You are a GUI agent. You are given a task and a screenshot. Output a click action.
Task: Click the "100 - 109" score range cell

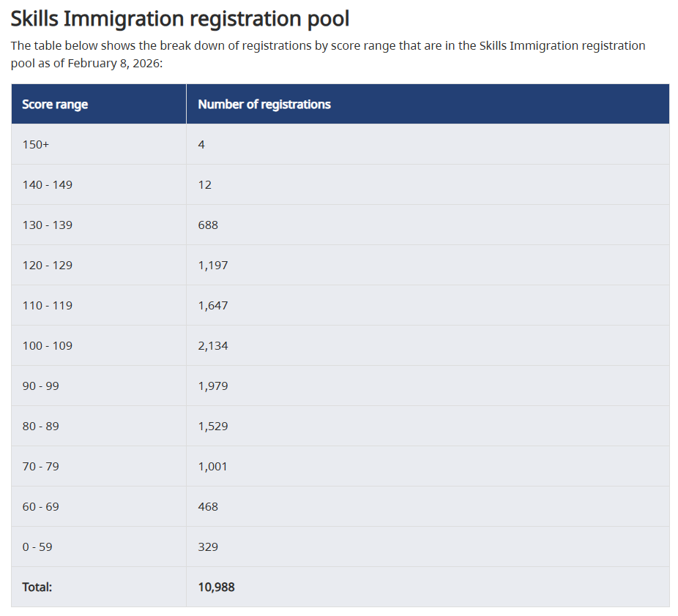click(x=48, y=345)
